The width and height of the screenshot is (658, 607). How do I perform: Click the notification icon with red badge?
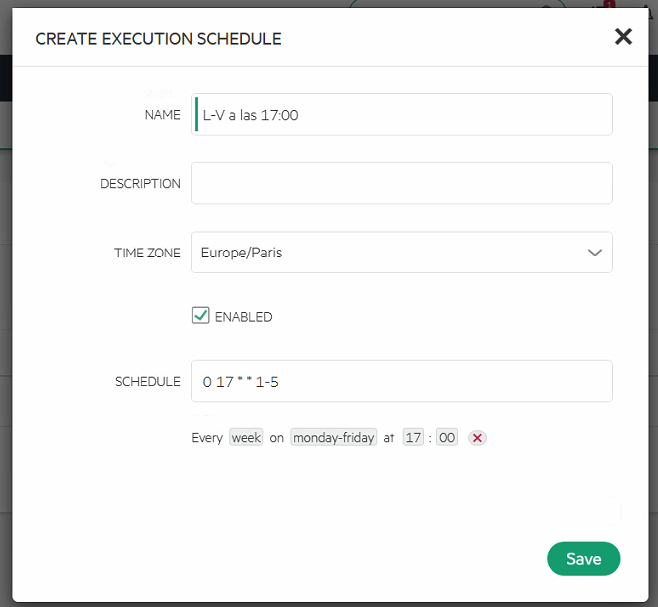tap(607, 5)
